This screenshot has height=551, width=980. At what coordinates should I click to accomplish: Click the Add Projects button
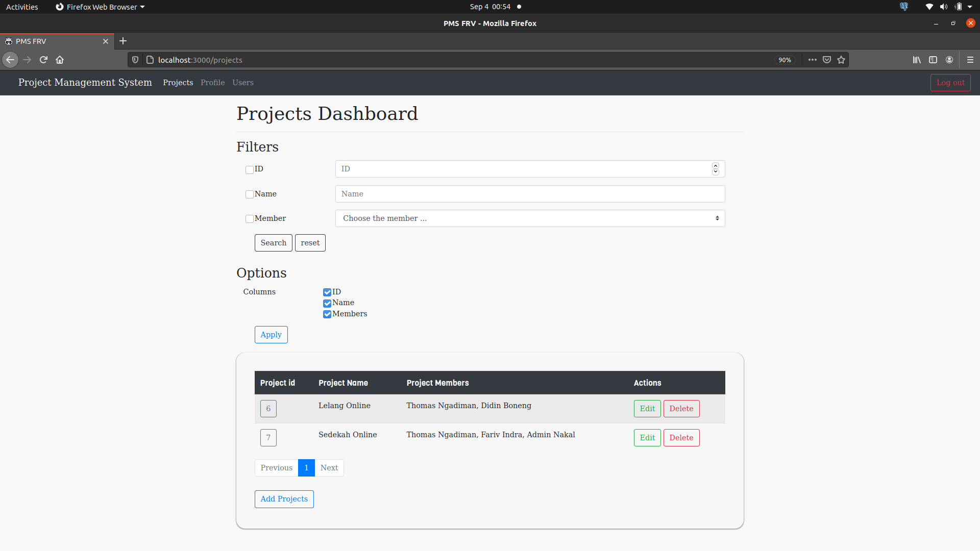click(x=284, y=499)
